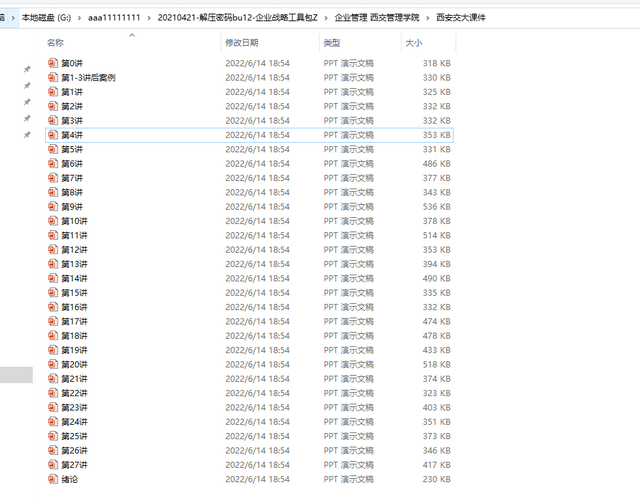This screenshot has height=502, width=640.
Task: Select the PPT icon of 第10讲
Action: point(53,221)
